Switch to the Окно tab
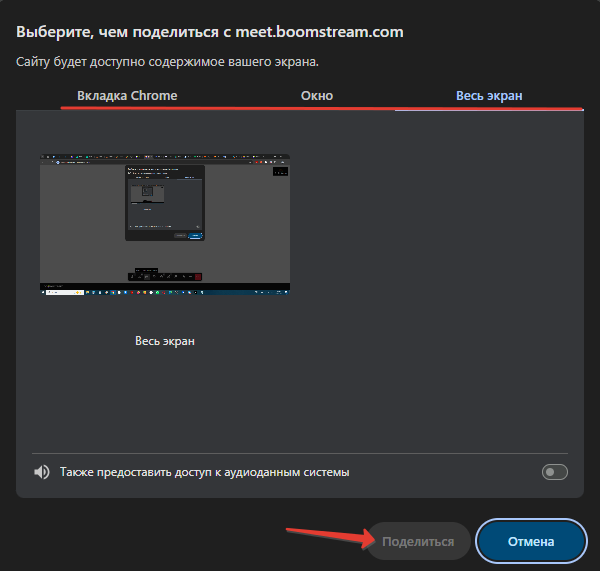The image size is (600, 571). coord(317,96)
